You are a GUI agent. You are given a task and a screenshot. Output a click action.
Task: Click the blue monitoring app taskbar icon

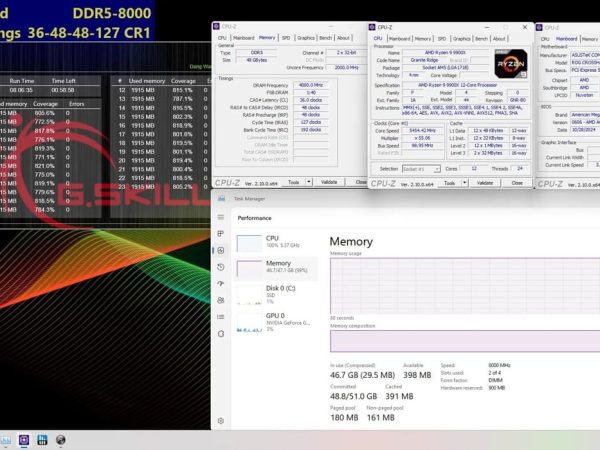click(x=42, y=440)
